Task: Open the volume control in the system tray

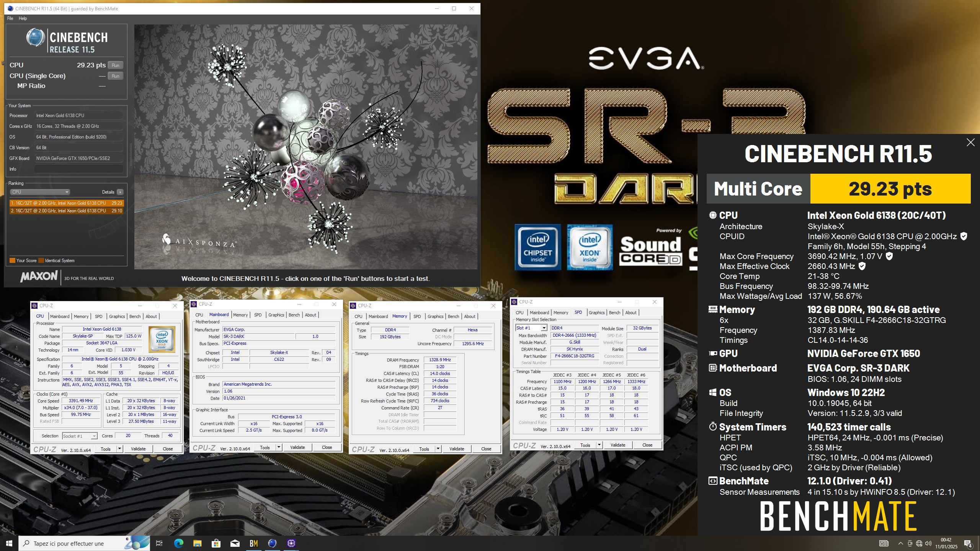Action: coord(928,543)
